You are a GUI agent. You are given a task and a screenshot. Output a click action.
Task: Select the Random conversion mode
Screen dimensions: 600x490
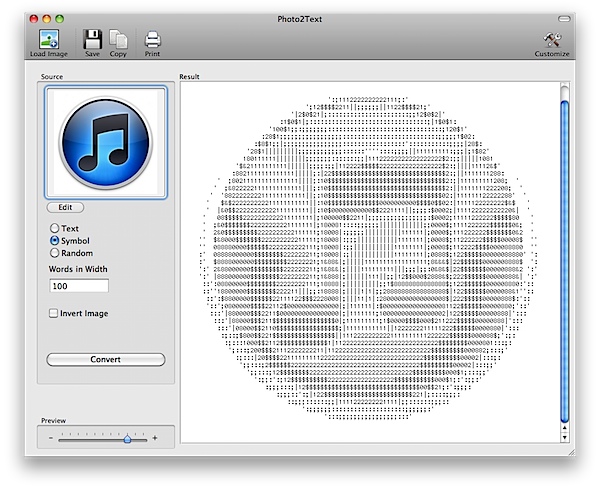[x=54, y=253]
